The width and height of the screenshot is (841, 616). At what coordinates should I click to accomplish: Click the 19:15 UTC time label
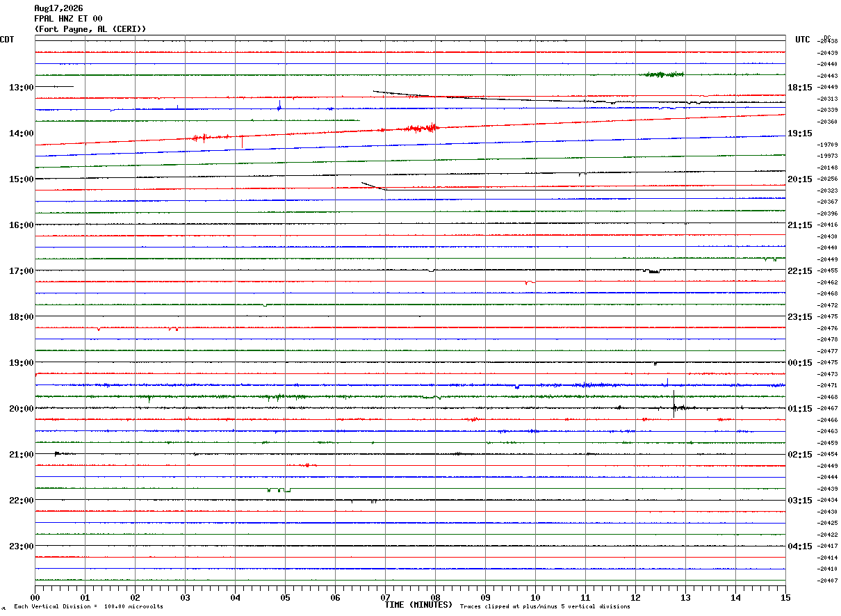800,133
